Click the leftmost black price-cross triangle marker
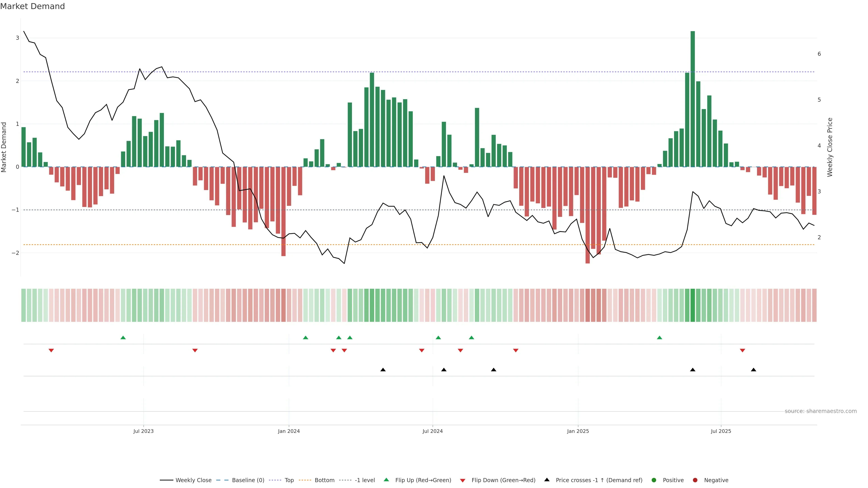Screen dimensions: 868x488 point(383,370)
